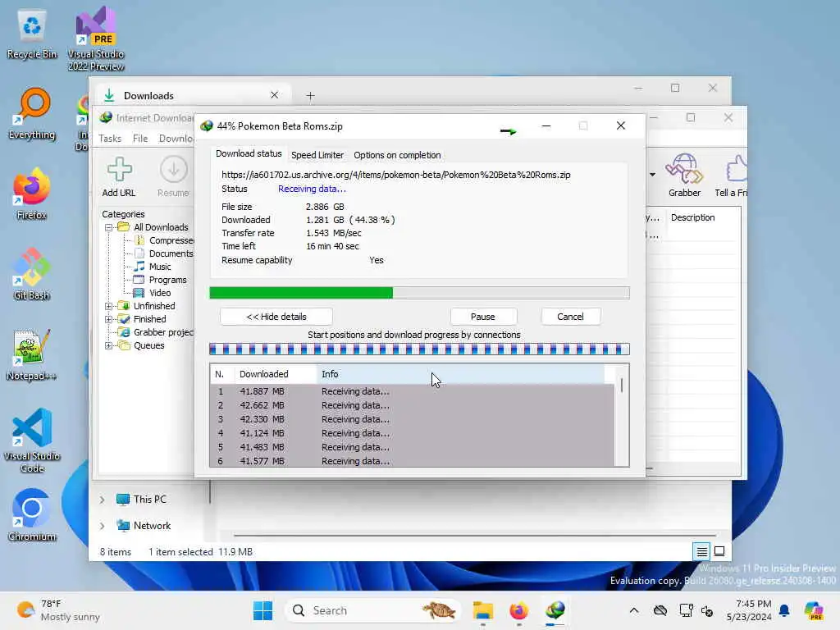The height and width of the screenshot is (630, 840).
Task: Open Recycle Bin desktop icon
Action: [x=32, y=33]
